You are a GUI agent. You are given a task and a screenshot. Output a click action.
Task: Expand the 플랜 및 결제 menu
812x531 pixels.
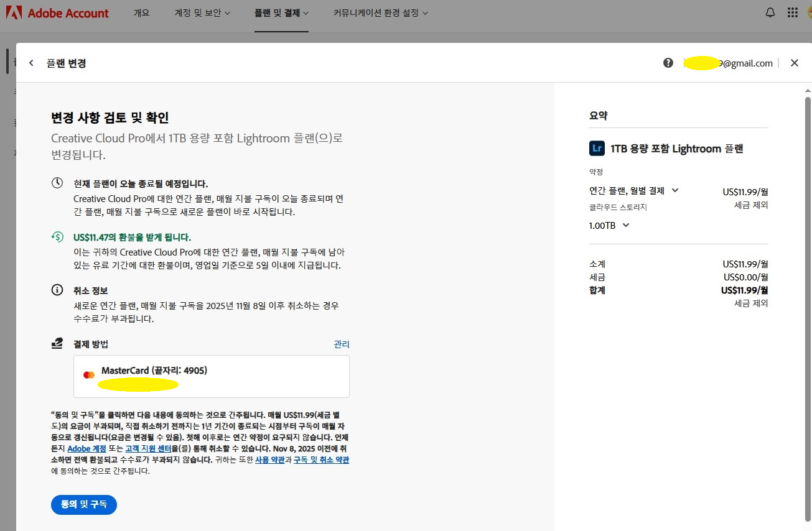(281, 12)
